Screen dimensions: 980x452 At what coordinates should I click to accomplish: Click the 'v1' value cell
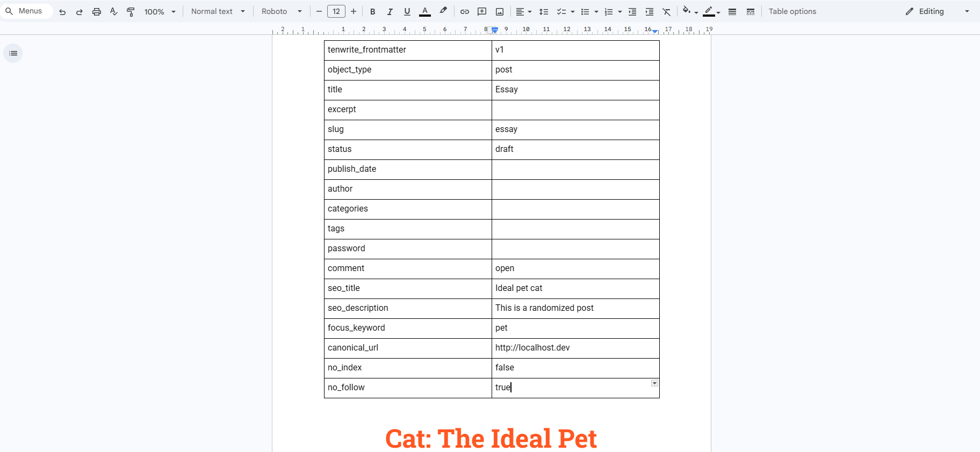point(575,50)
